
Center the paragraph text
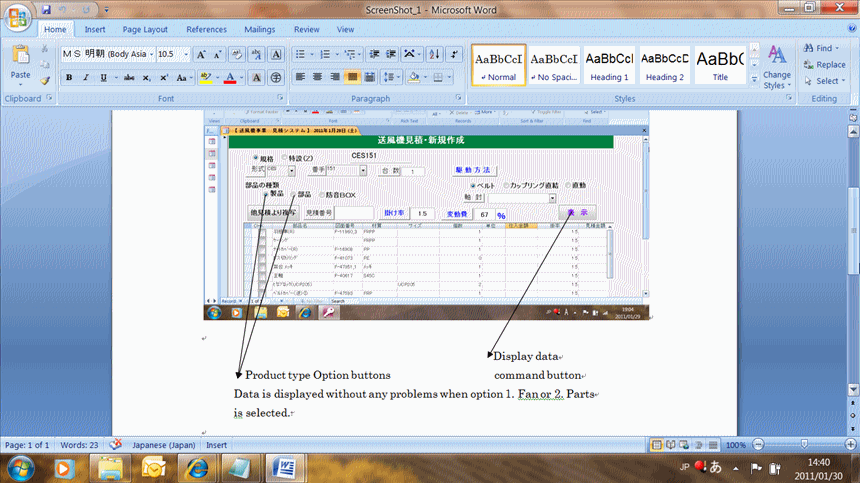coord(317,77)
